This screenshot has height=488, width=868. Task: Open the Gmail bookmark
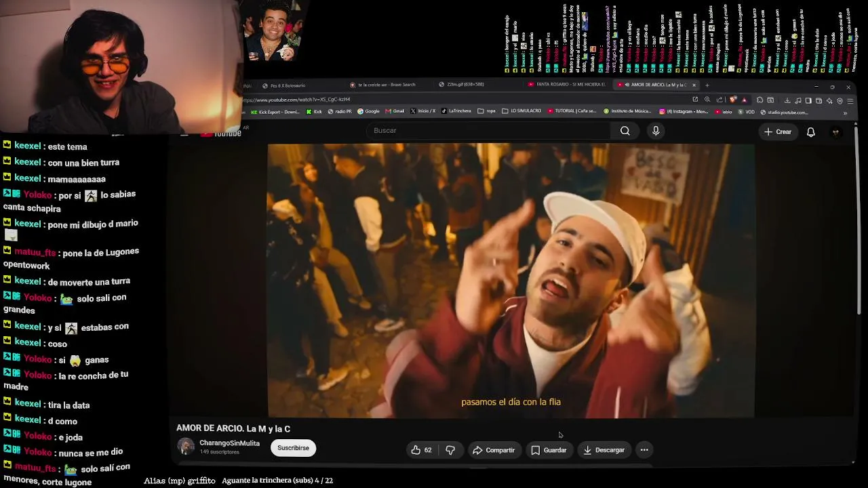point(395,111)
